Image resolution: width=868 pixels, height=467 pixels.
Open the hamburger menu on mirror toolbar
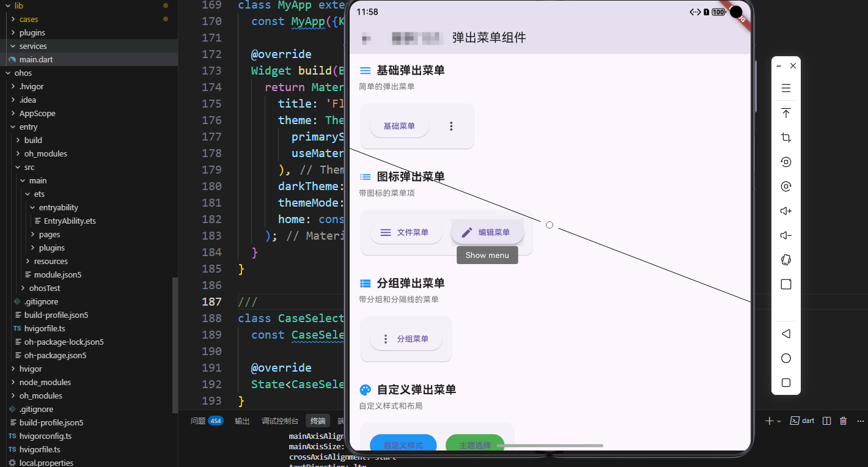(x=785, y=88)
